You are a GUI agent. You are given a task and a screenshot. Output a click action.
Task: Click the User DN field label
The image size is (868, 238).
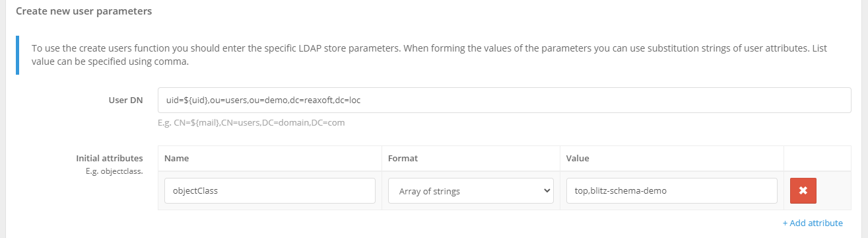[125, 100]
